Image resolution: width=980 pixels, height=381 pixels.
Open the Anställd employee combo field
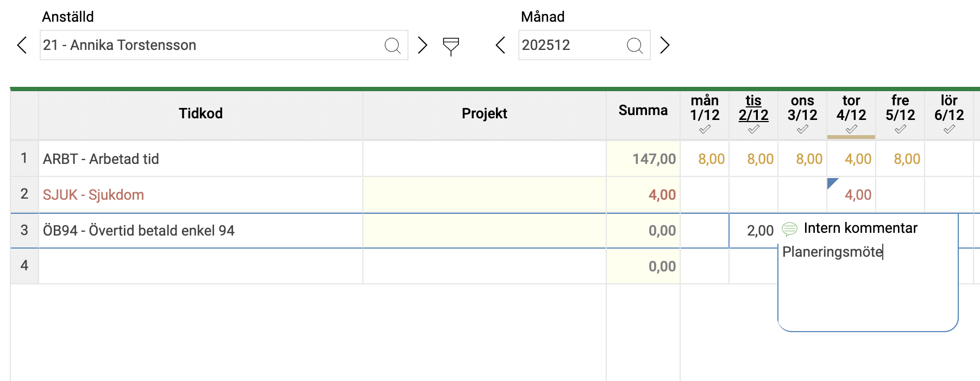coord(212,45)
